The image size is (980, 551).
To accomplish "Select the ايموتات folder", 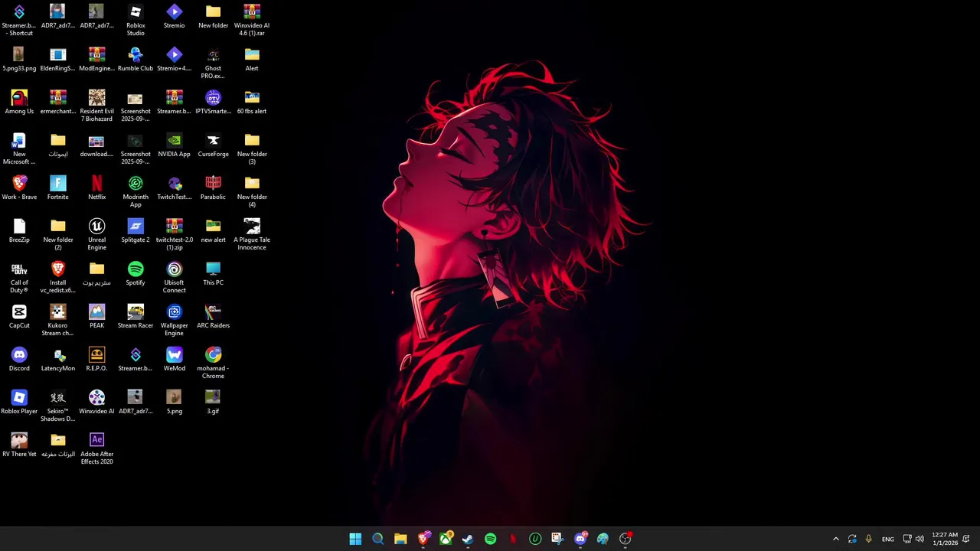I will pos(58,145).
